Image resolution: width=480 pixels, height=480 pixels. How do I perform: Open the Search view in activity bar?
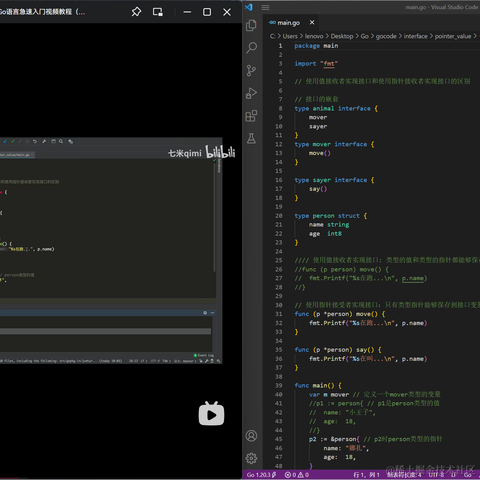251,48
